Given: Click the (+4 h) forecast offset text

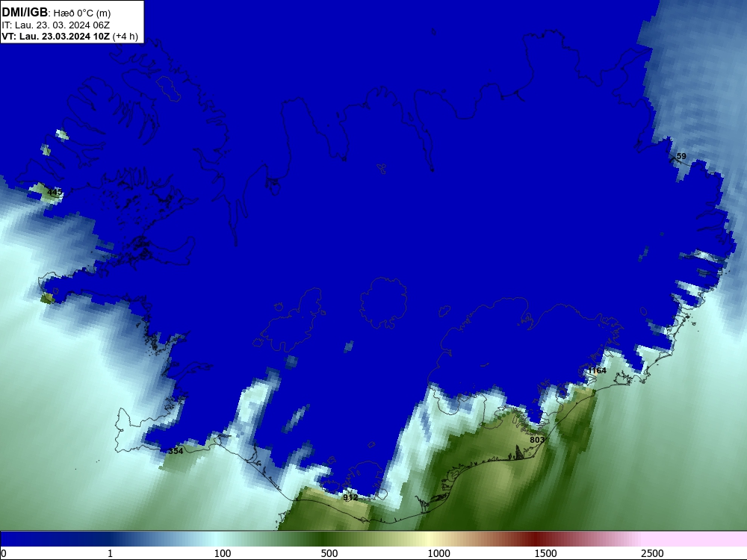Looking at the screenshot, I should click(x=125, y=37).
